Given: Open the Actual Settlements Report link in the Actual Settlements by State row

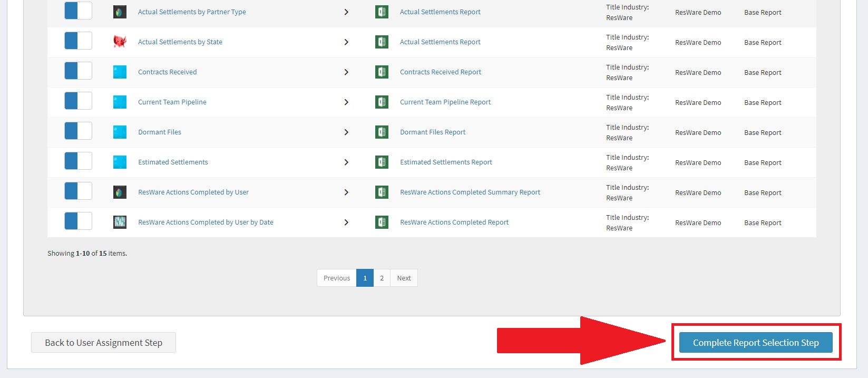Looking at the screenshot, I should (440, 42).
